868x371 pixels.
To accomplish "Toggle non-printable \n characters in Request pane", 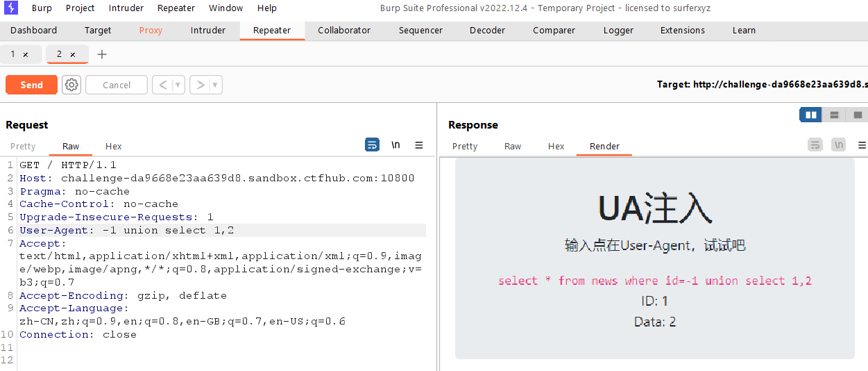I will 395,145.
